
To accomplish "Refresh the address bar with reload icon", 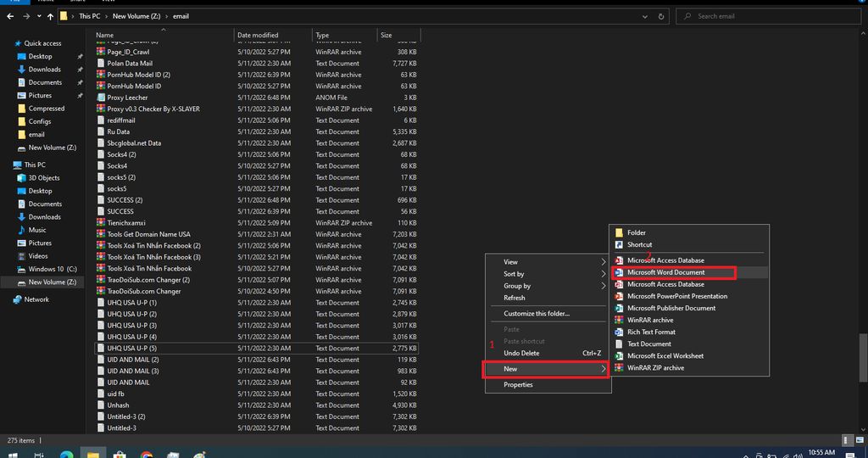I will pyautogui.click(x=661, y=17).
